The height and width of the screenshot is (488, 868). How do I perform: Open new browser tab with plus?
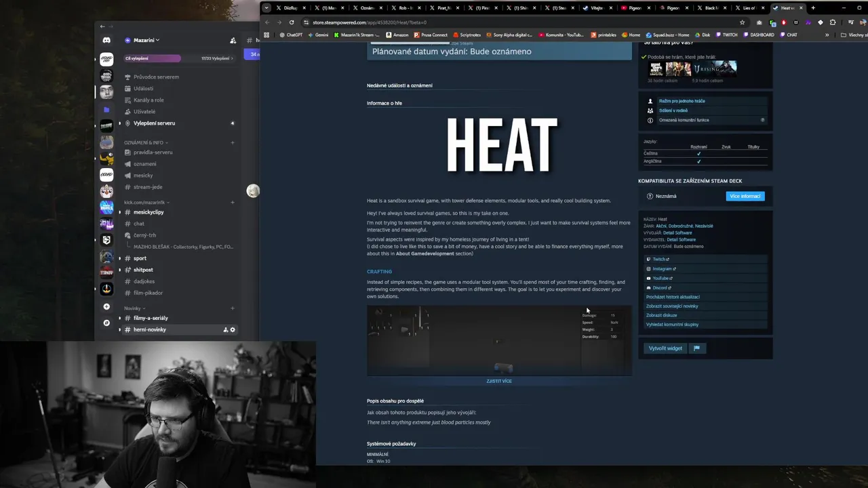pos(813,8)
